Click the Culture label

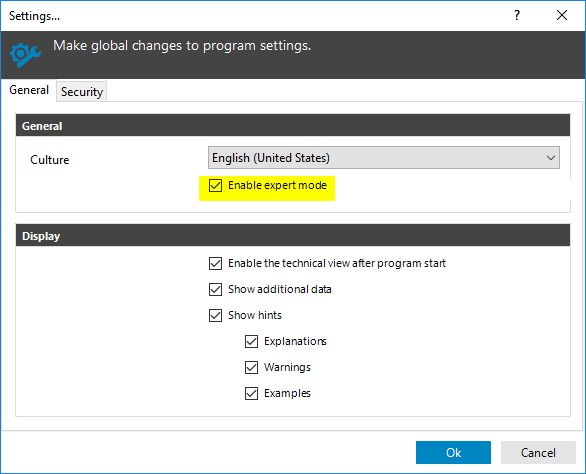pos(50,160)
